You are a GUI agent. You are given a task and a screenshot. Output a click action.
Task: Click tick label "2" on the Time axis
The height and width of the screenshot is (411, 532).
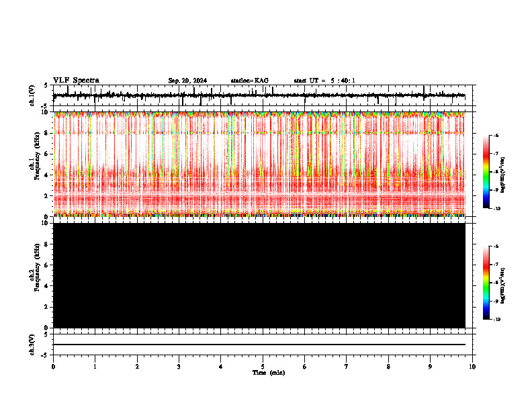click(x=137, y=367)
